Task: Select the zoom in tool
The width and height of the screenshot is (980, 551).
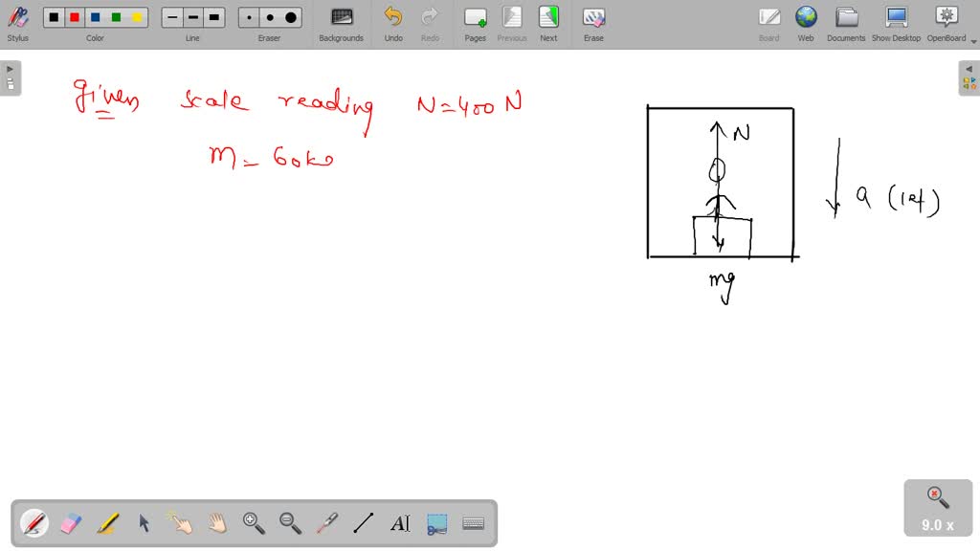Action: click(x=254, y=523)
